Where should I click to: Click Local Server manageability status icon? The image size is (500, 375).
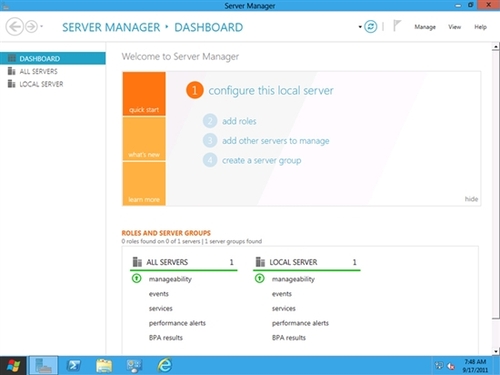click(260, 278)
